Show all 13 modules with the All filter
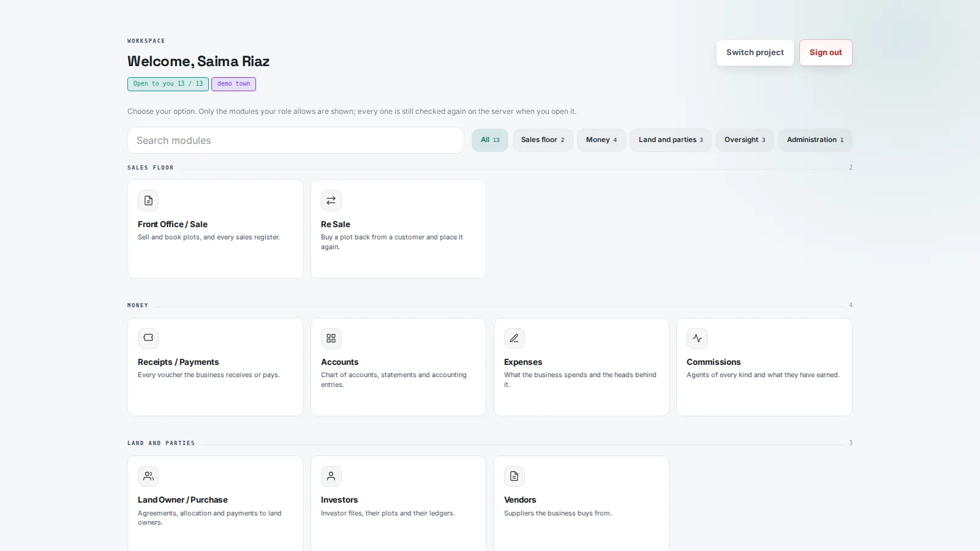Screen dimensions: 980x551 (490, 140)
